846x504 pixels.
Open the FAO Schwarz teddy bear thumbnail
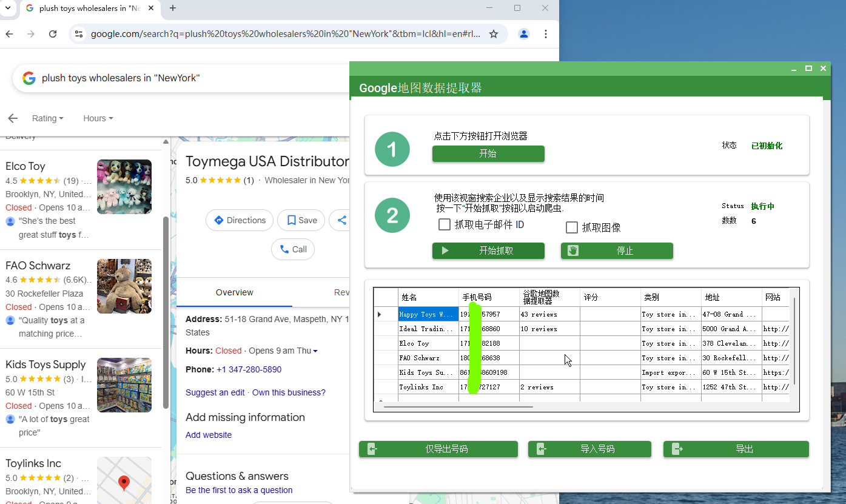click(124, 286)
